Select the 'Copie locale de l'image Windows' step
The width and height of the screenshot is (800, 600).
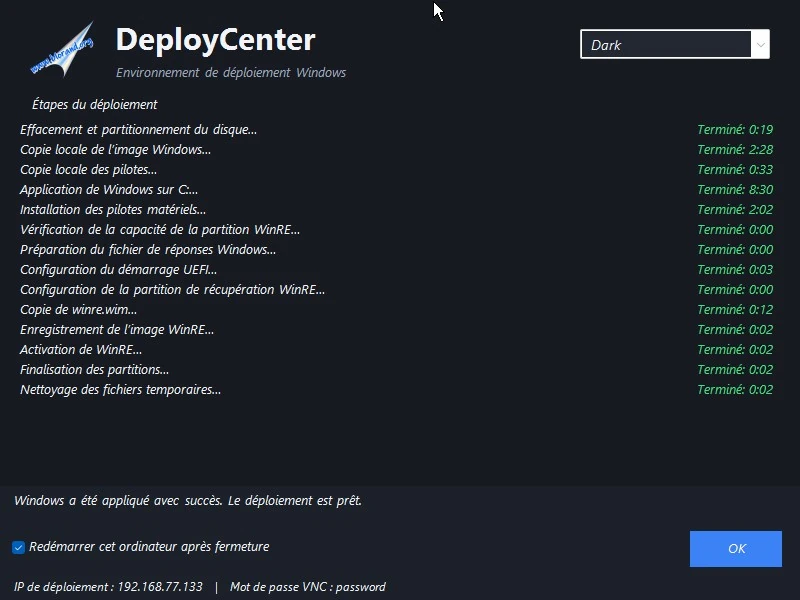click(x=115, y=149)
